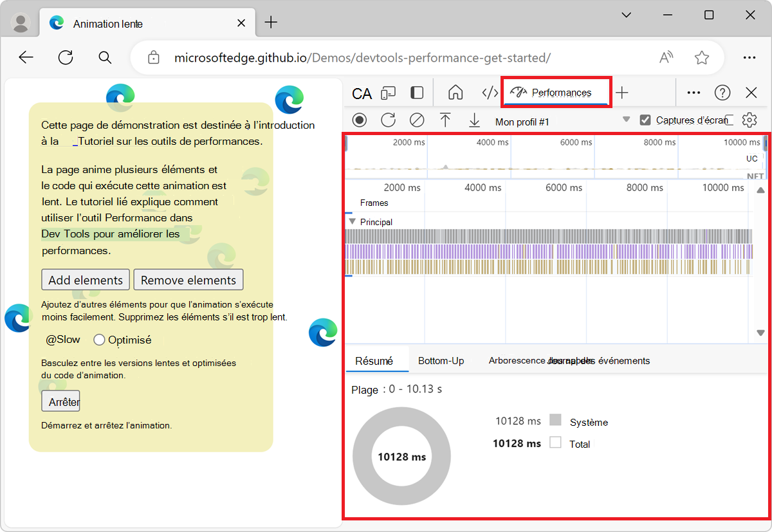
Task: Click the reload and record profile icon
Action: click(388, 120)
